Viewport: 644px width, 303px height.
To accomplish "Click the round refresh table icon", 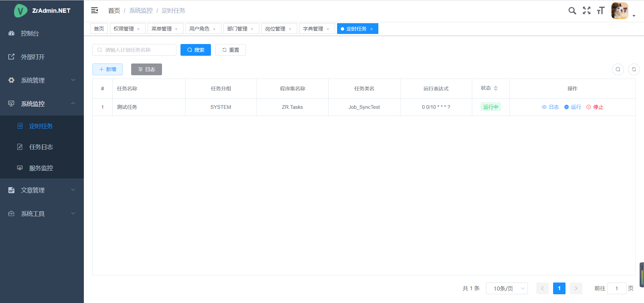I will (x=634, y=70).
